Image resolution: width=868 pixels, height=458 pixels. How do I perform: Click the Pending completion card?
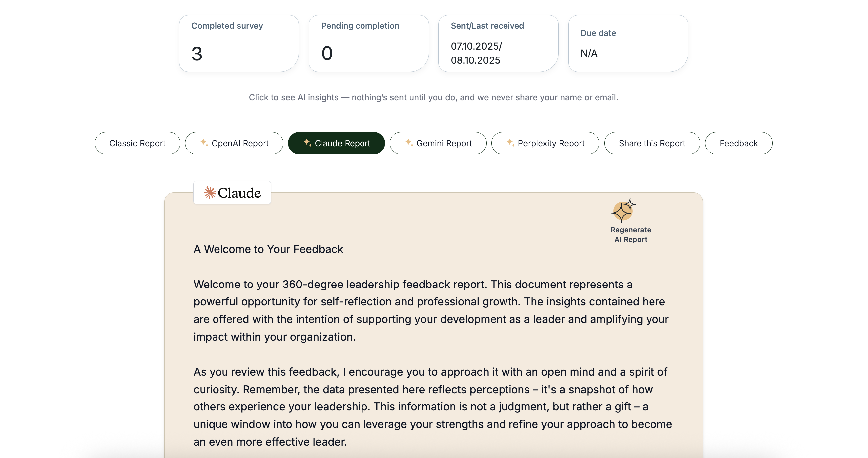368,43
